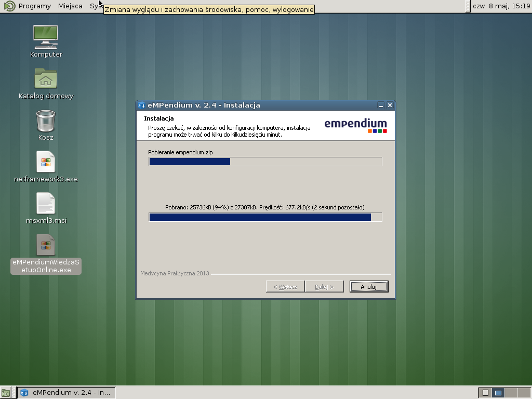The width and height of the screenshot is (532, 399).
Task: Close the eMPendium installer window
Action: (x=390, y=105)
